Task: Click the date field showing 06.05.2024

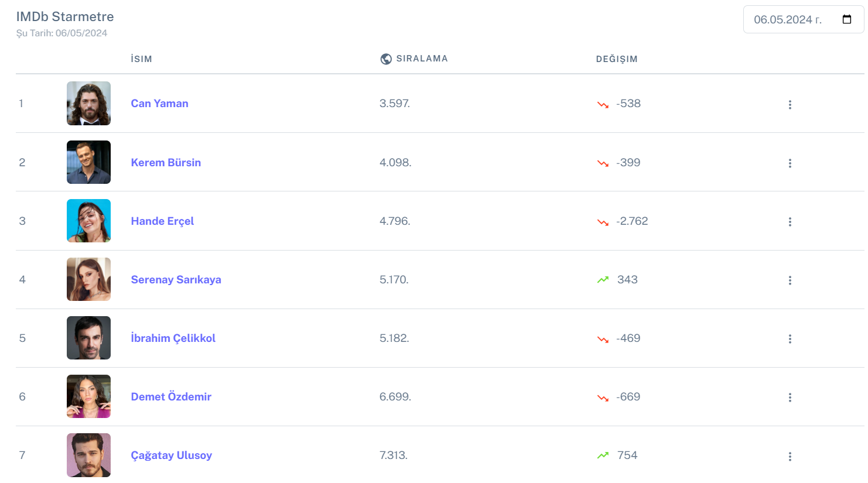Action: (x=787, y=20)
